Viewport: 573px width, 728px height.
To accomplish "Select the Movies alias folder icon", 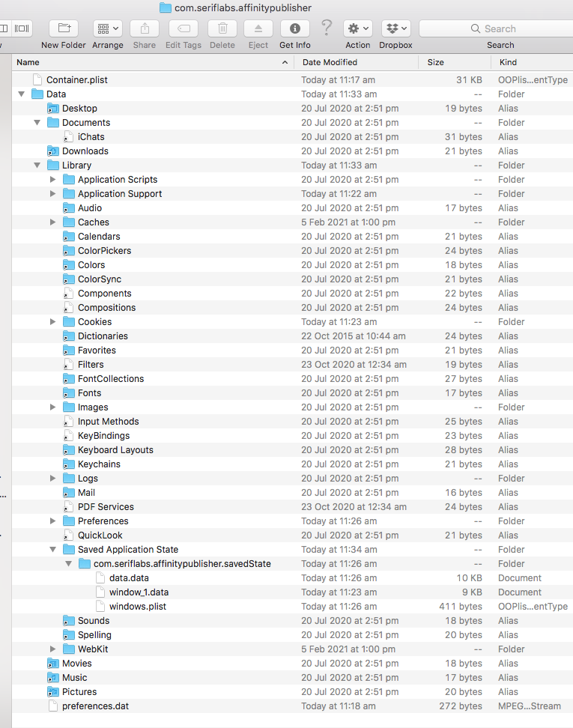I will point(53,664).
